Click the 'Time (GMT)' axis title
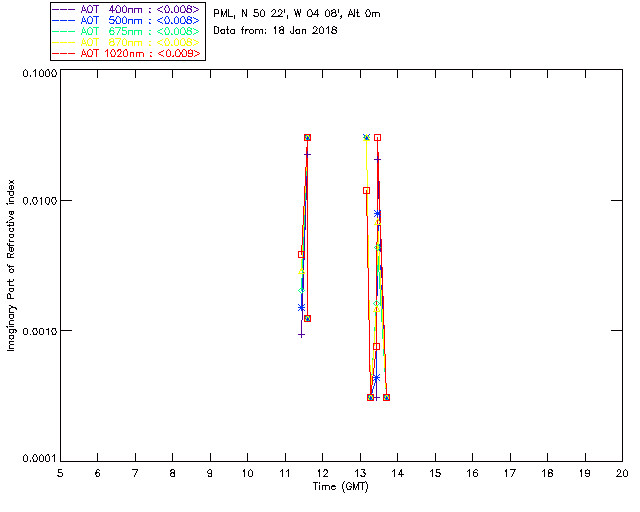Viewport: 640px width, 512px height. [x=340, y=487]
